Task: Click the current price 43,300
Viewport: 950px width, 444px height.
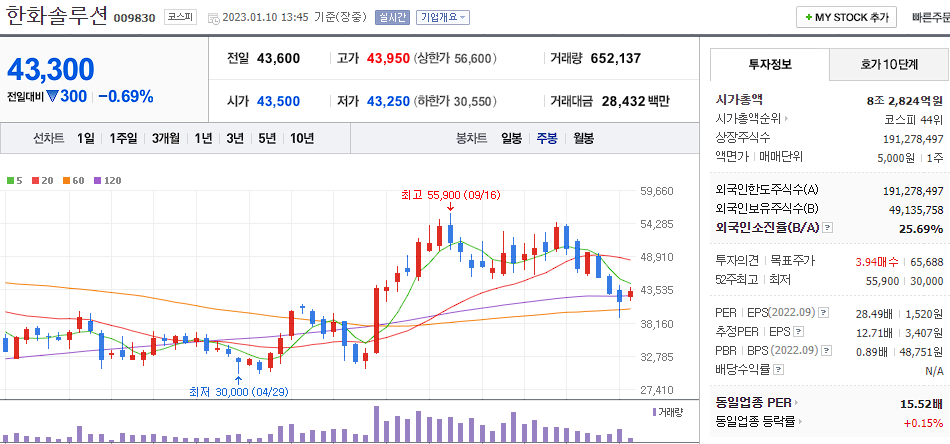Action: 51,70
